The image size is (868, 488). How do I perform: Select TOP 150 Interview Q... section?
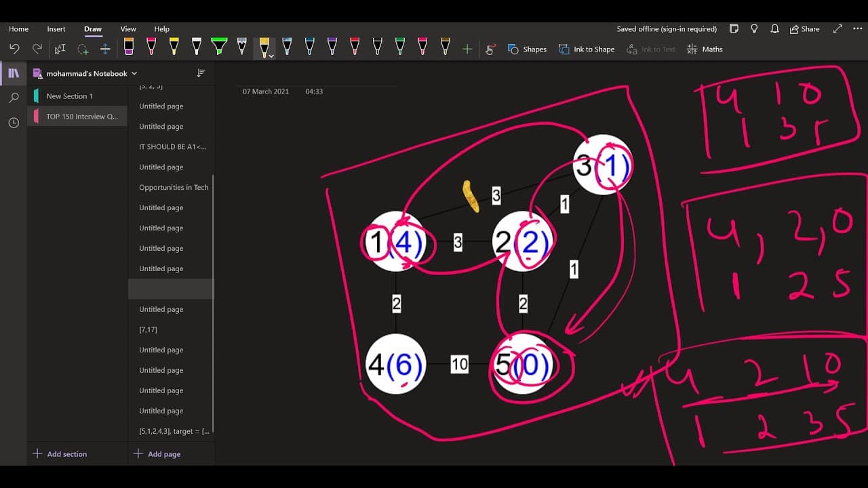coord(77,117)
